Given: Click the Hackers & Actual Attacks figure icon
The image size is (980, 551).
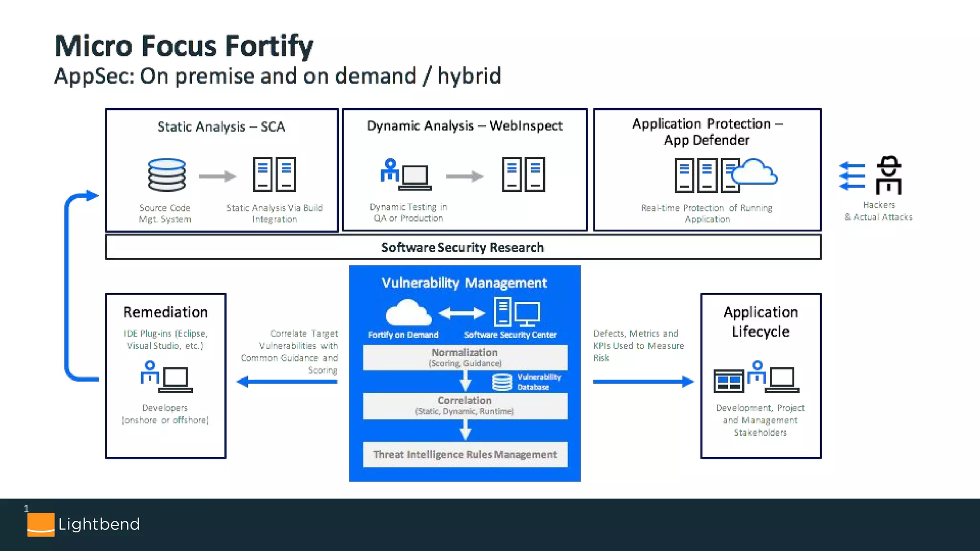Looking at the screenshot, I should (889, 175).
